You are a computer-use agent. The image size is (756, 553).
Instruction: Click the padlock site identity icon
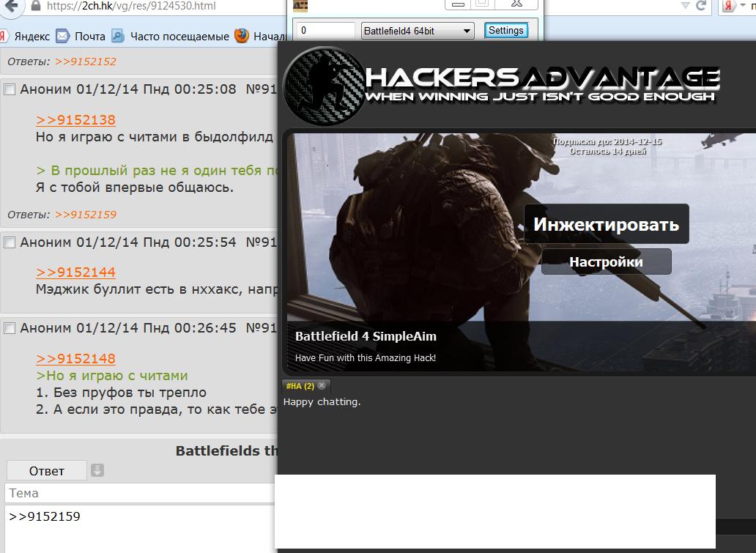pos(36,7)
